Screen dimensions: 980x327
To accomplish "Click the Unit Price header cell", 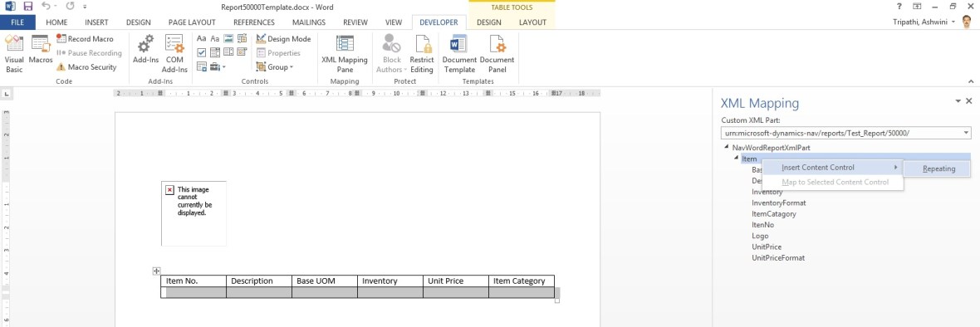I will click(456, 281).
